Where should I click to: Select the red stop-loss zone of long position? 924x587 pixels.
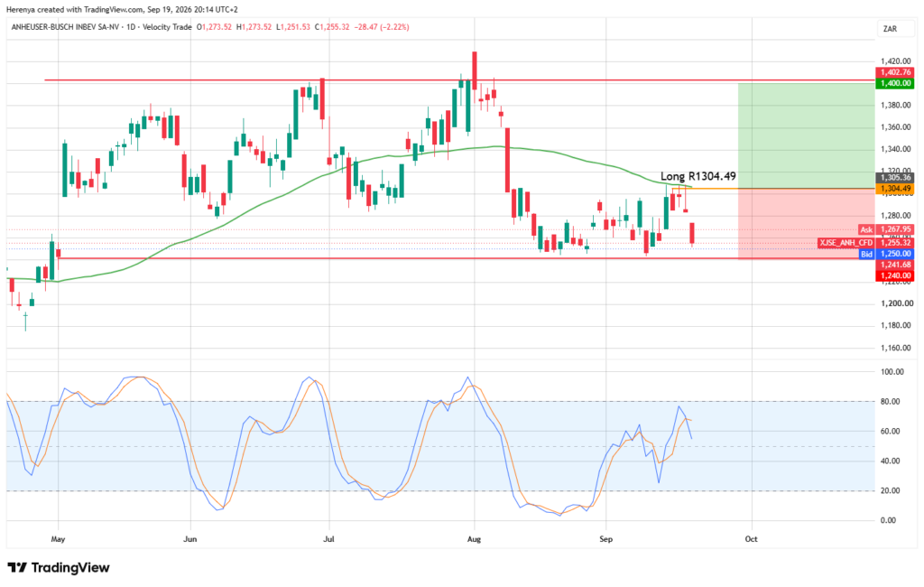coord(806,224)
